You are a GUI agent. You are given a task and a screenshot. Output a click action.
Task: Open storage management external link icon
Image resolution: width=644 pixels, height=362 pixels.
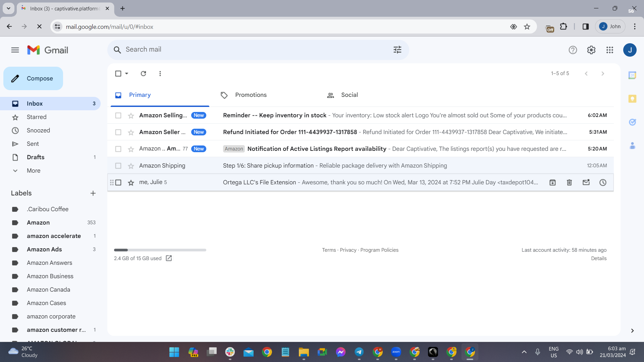tap(169, 258)
